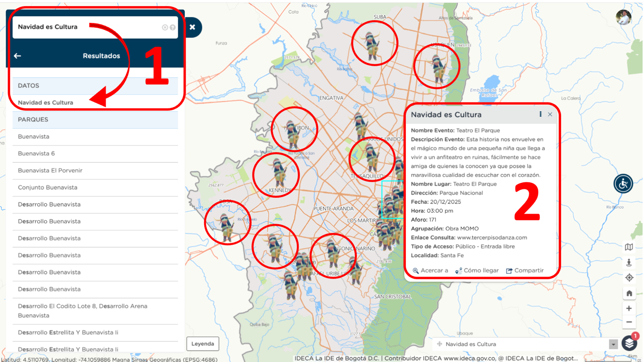644x362 pixels.
Task: Open the search help question mark icon
Action: 173,28
